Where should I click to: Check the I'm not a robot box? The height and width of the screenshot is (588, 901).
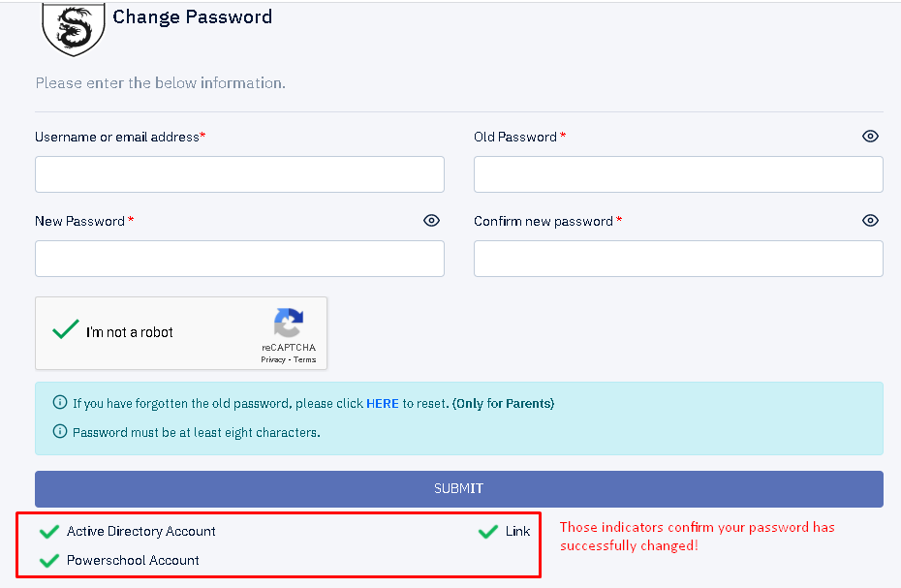66,329
